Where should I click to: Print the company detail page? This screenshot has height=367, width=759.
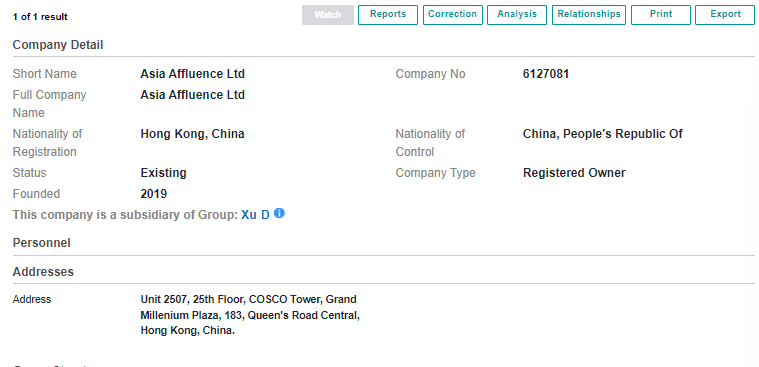(661, 15)
